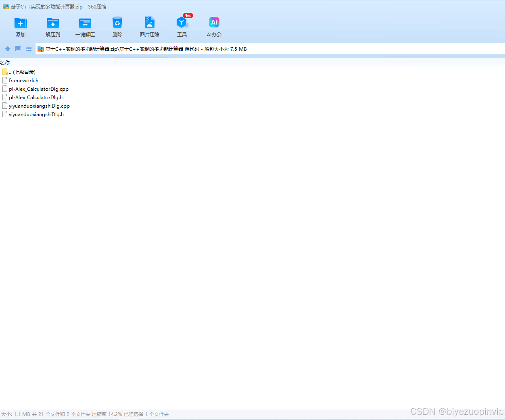Select file framework.h
The image size is (505, 420).
[20, 80]
